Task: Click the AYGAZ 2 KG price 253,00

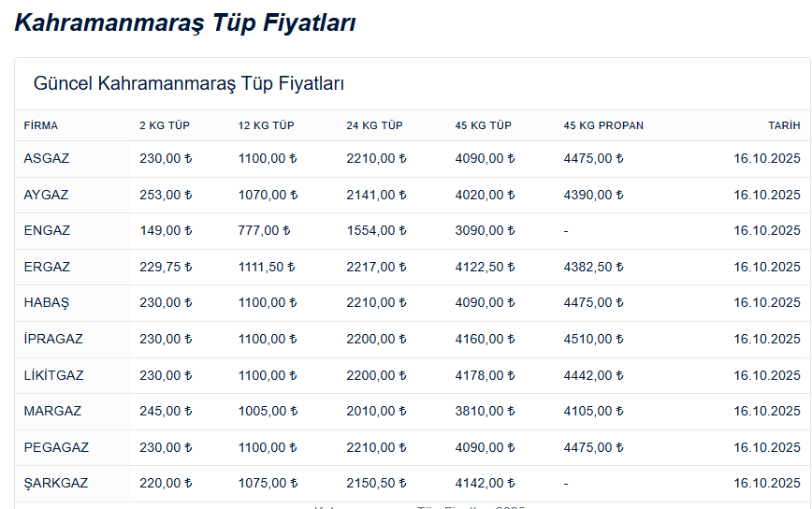Action: point(166,195)
